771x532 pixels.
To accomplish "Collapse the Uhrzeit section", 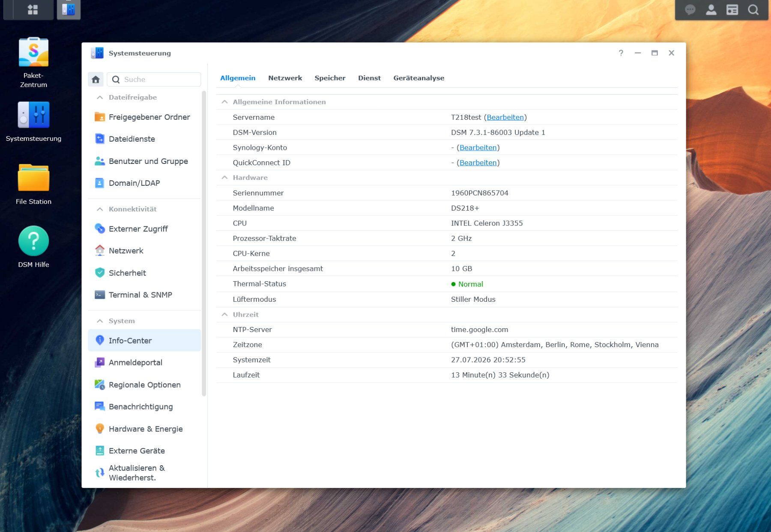I will click(x=224, y=315).
